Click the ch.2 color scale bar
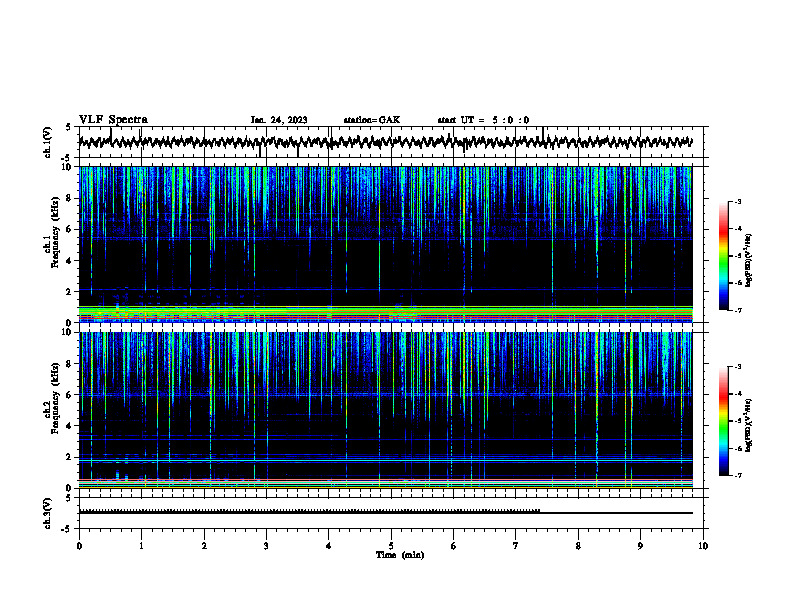Viewport: 792px width, 612px height. pyautogui.click(x=723, y=421)
